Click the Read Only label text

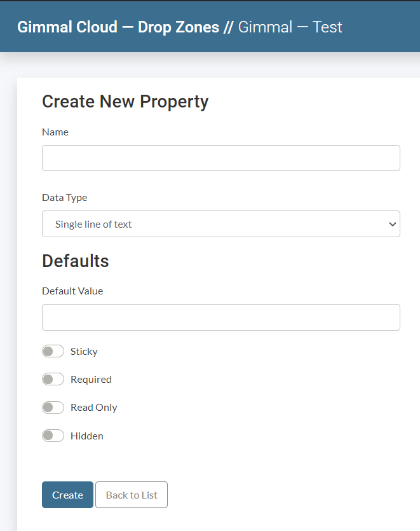tap(94, 408)
